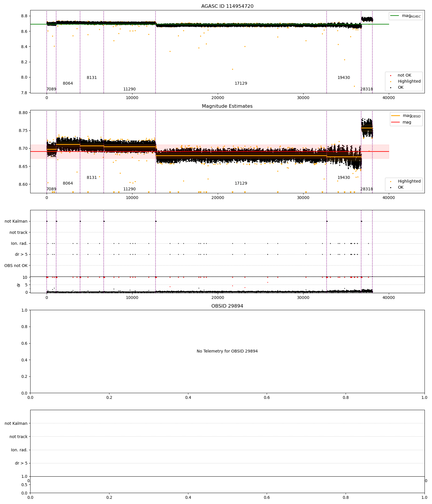
Task: Click 'Ion. rad.' label in bottom plot
Action: point(19,450)
